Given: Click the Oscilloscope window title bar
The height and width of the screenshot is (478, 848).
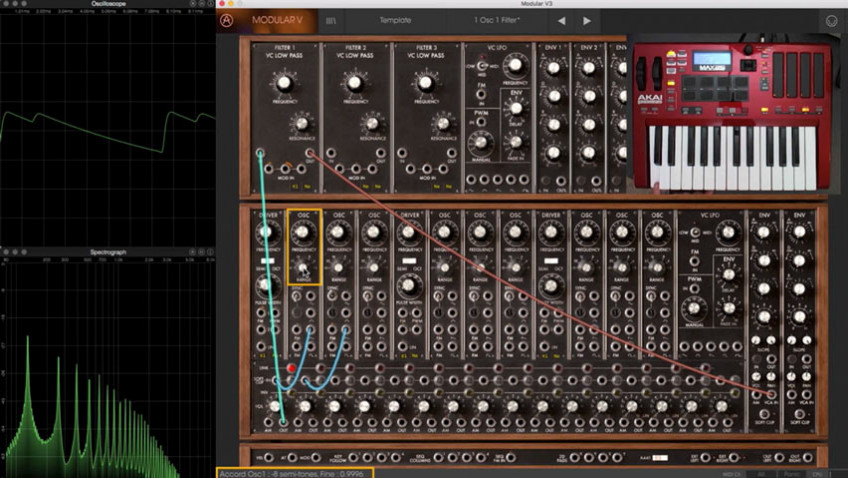Looking at the screenshot, I should coord(107,3).
